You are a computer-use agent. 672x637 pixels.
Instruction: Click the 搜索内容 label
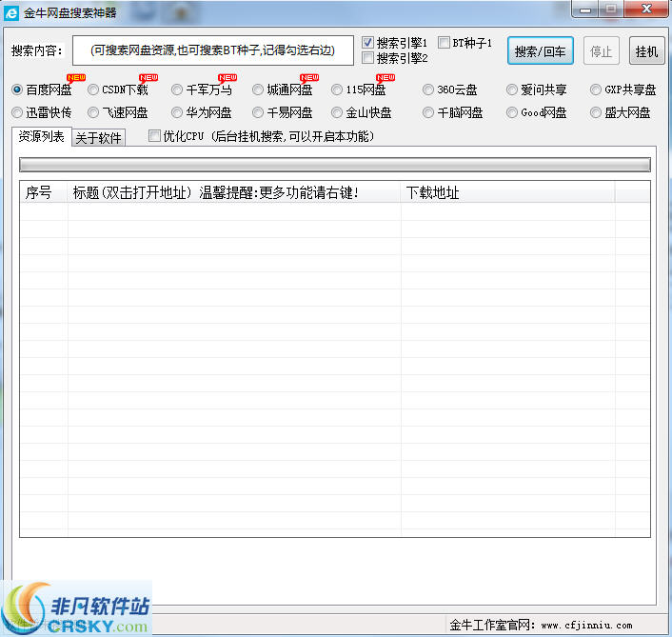click(x=37, y=51)
